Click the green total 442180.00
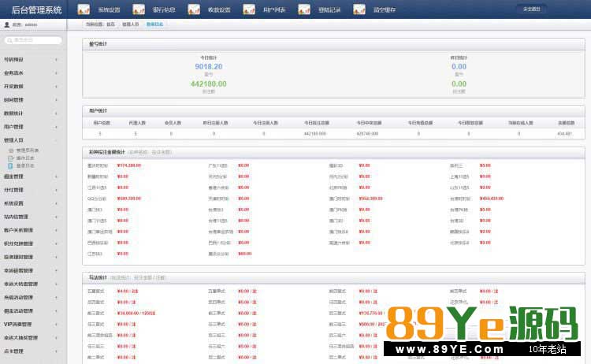591x364 pixels. point(209,84)
